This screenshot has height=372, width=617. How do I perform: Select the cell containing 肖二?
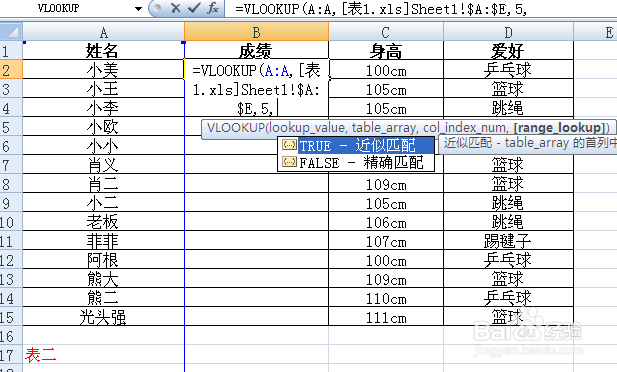(x=103, y=184)
